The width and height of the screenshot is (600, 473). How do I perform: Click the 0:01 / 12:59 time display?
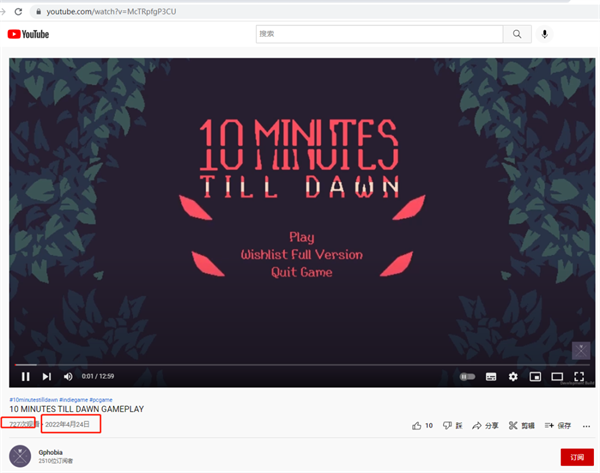(x=98, y=377)
